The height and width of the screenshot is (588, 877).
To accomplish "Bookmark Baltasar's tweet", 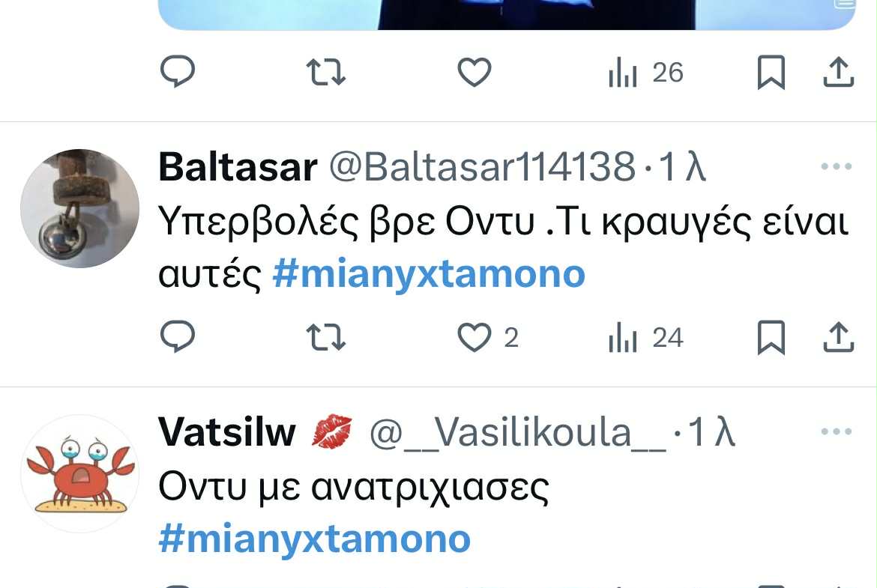I will pyautogui.click(x=771, y=338).
